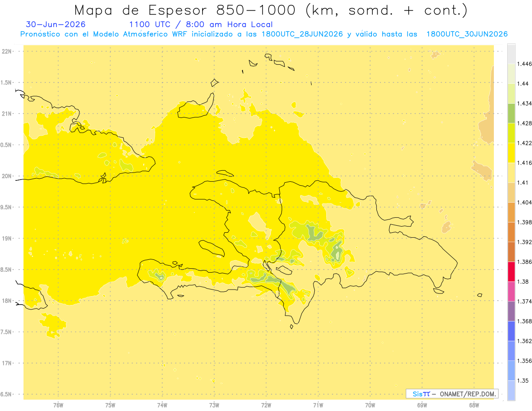Click the '18N' latitude label
532x411 pixels.
(7, 301)
